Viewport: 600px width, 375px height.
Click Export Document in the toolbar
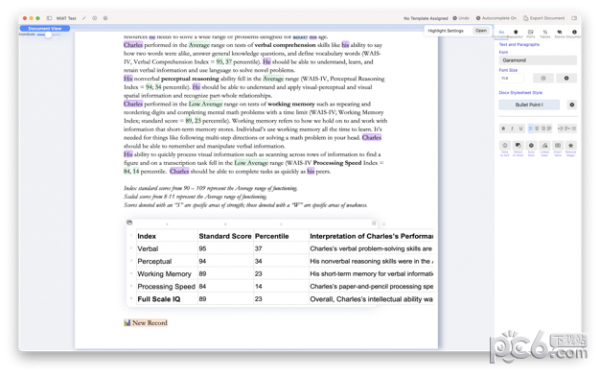[x=544, y=18]
